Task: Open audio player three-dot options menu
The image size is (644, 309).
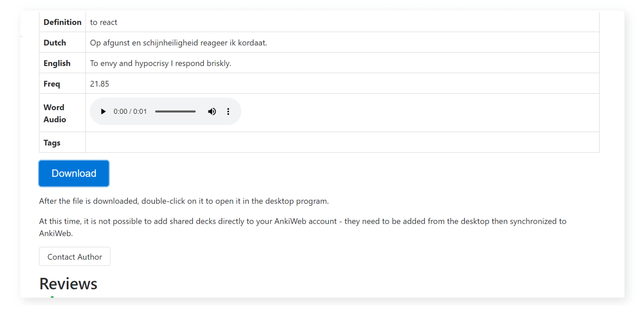Action: (228, 112)
